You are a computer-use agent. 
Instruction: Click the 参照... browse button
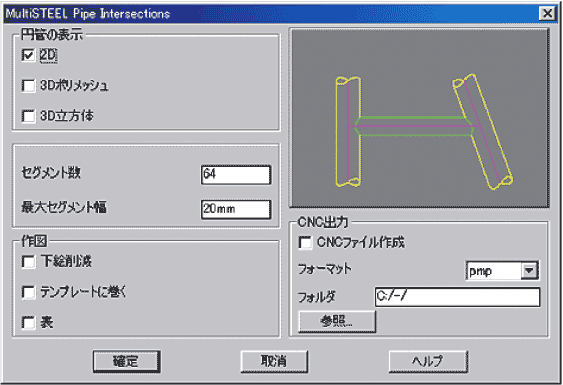(337, 321)
